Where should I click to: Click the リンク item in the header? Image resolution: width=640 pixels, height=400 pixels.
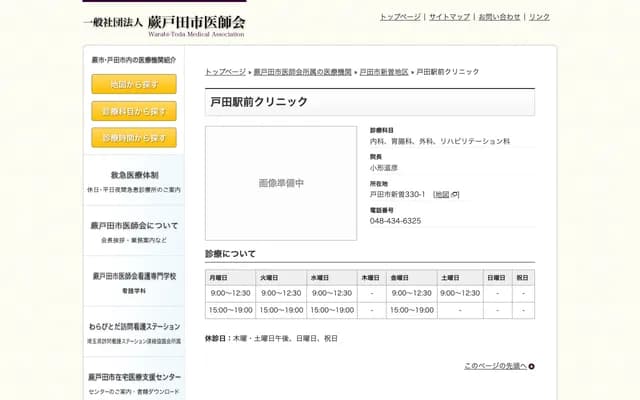539,17
